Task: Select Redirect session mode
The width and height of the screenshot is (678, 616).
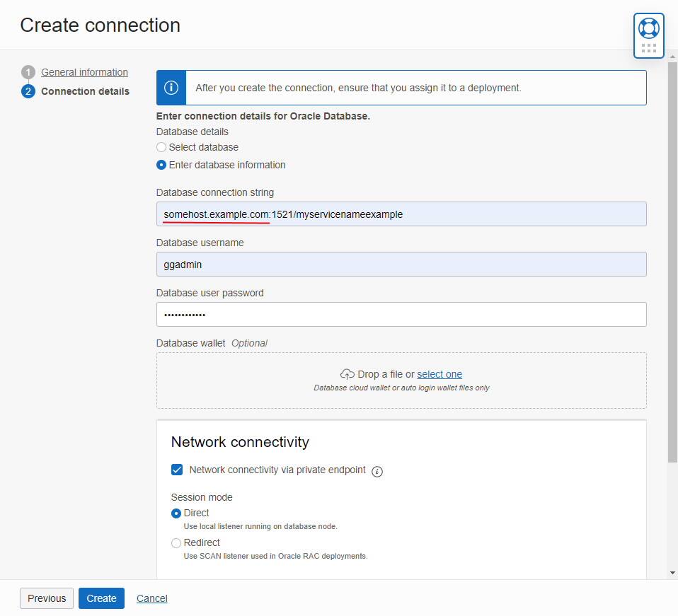Action: click(x=176, y=543)
